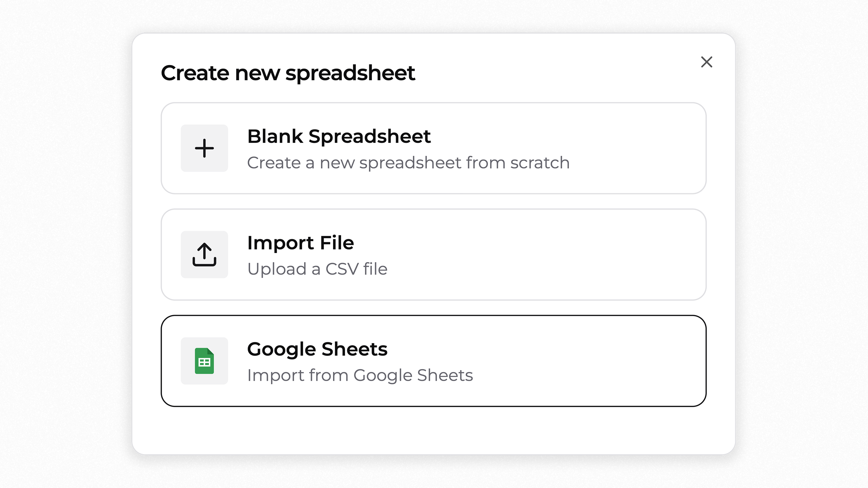Click the "Import File" title text

[301, 243]
